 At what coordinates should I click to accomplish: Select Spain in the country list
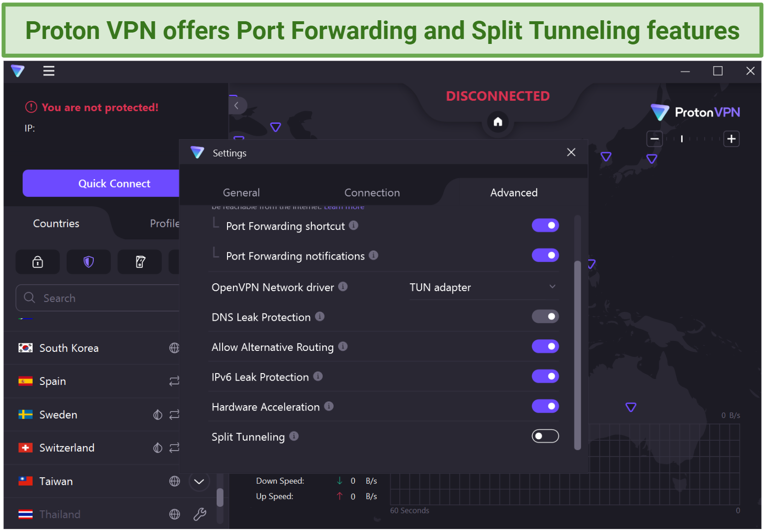click(x=92, y=381)
